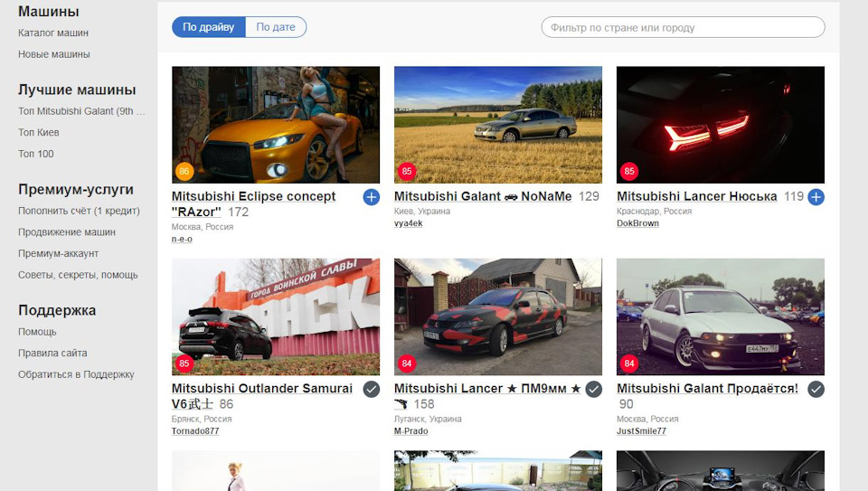868x491 pixels.
Task: Click the 85 badge on Outlander Samurai photo
Action: point(184,364)
